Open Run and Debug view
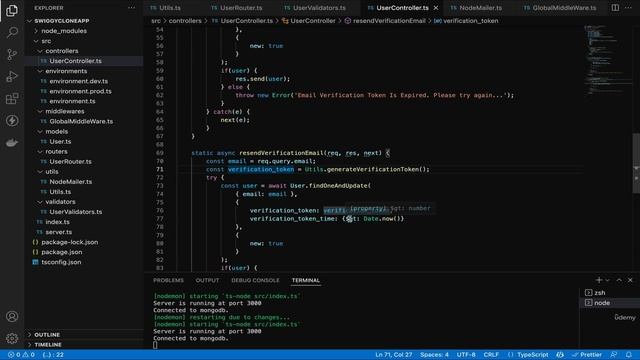Viewport: 640px width, 360px height. tap(12, 76)
